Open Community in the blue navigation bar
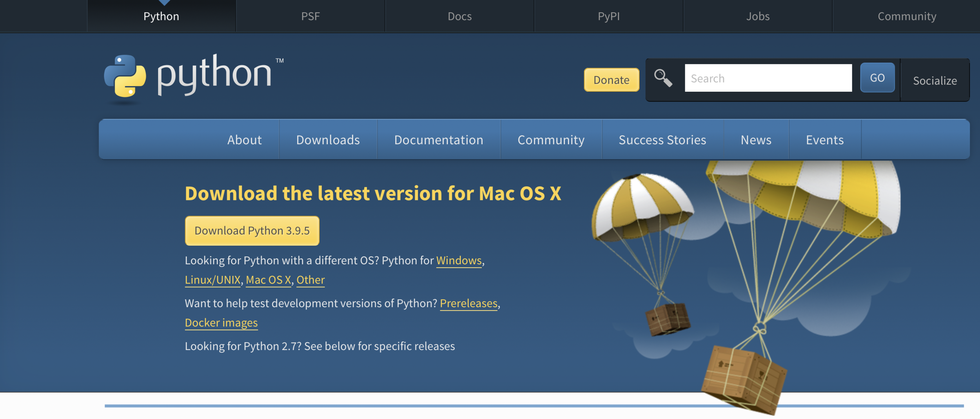Screen dimensions: 980x419 pyautogui.click(x=551, y=140)
